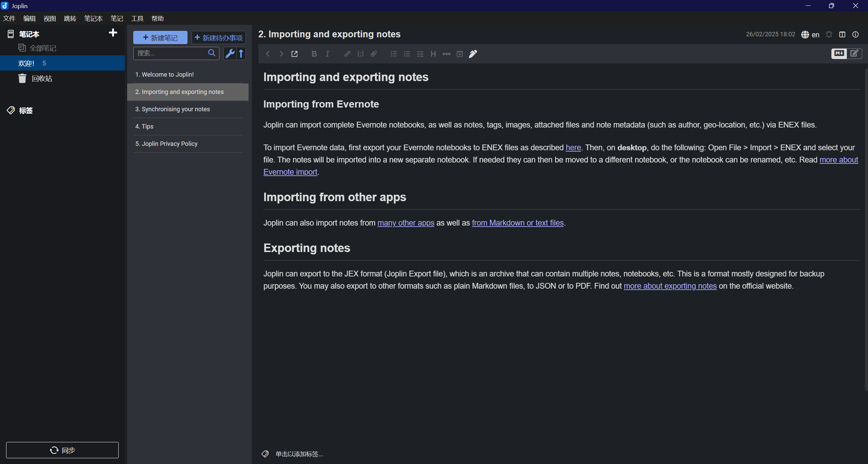
Task: Add a new notebook with the plus icon
Action: click(x=113, y=33)
